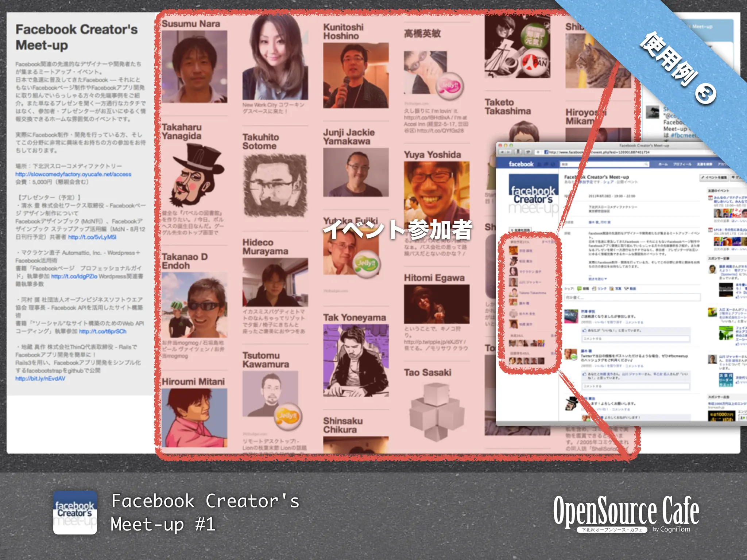Open notifications globe icon in Facebook header
Viewport: 747px width, 560px height.
pos(554,164)
